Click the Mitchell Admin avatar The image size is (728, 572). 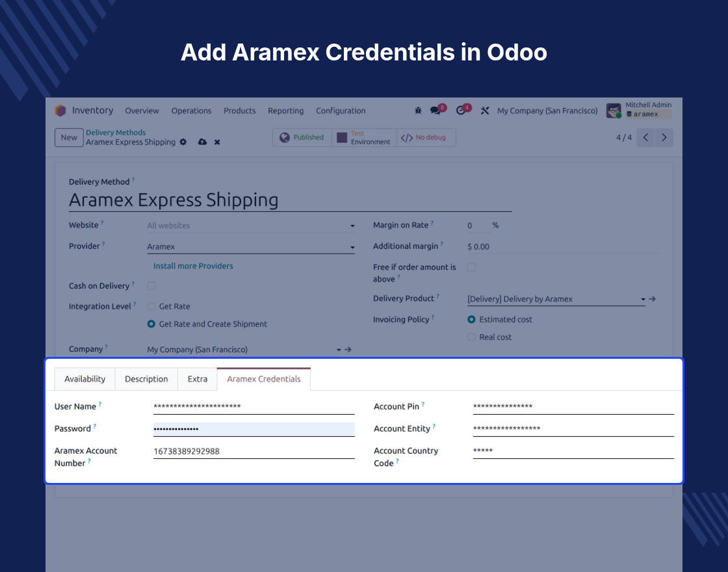(614, 111)
